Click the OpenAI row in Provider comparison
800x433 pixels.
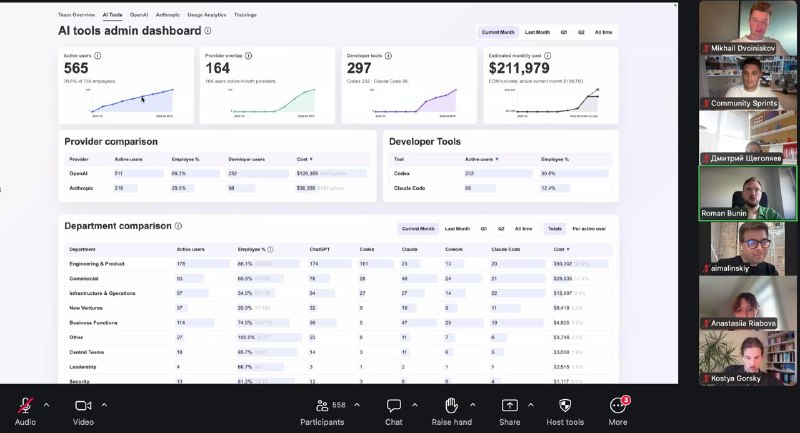[217, 173]
